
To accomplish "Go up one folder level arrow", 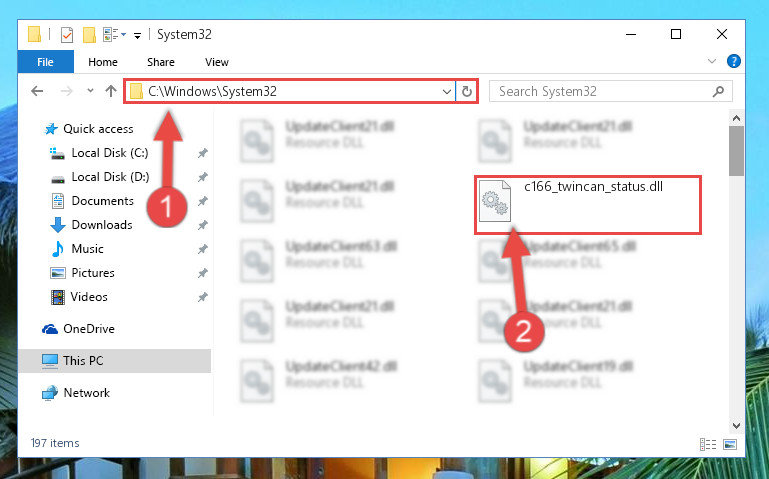I will tap(111, 91).
